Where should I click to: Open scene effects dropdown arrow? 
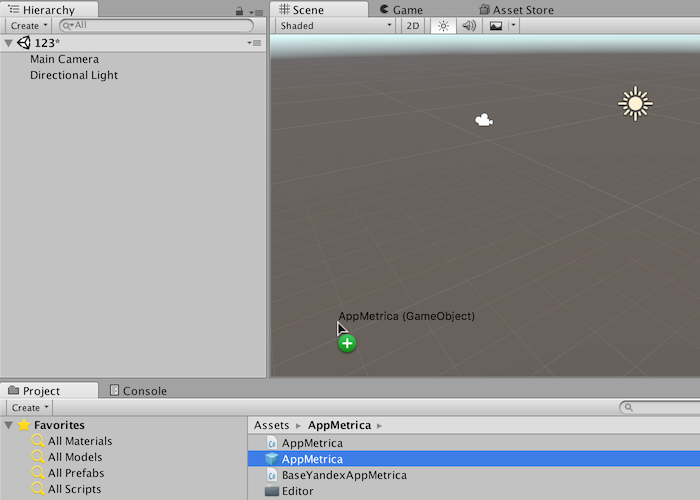pyautogui.click(x=513, y=26)
